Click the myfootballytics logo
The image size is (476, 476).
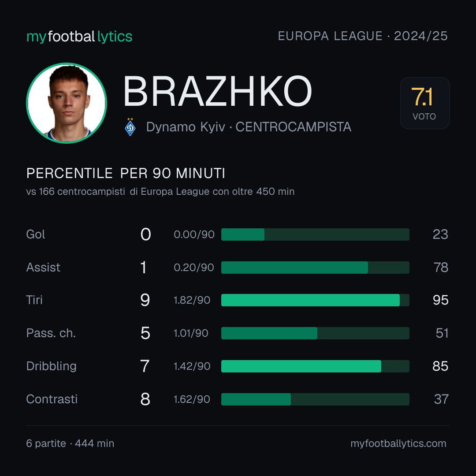79,37
